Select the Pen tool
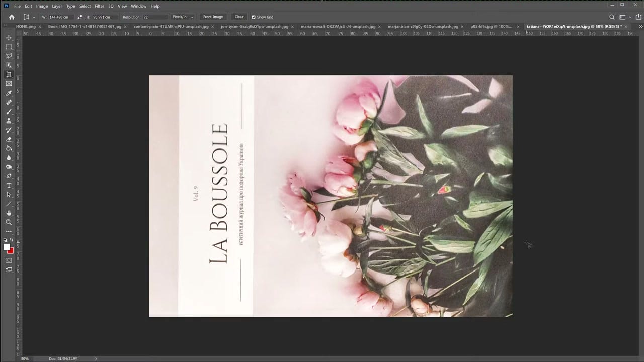644x362 pixels. coord(9,176)
